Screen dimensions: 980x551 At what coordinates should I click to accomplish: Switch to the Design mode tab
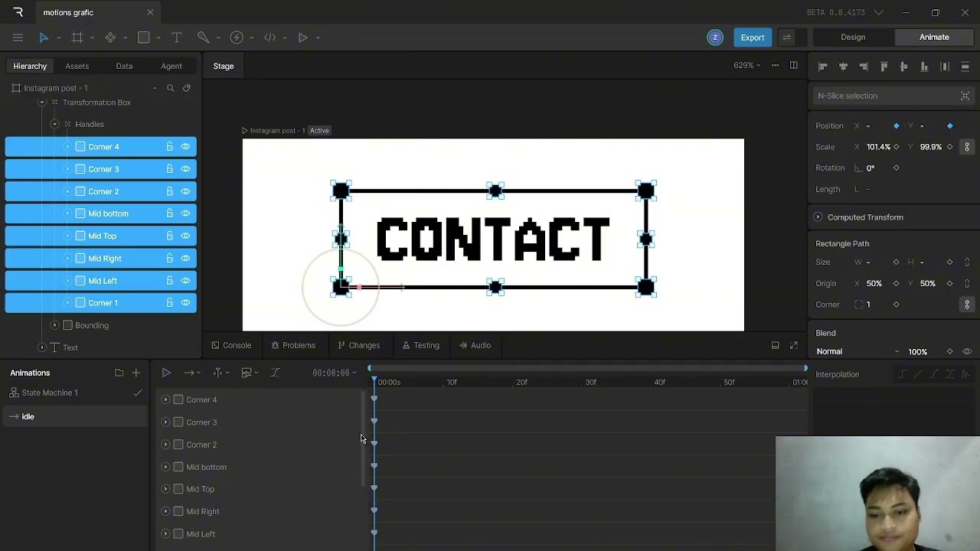853,37
